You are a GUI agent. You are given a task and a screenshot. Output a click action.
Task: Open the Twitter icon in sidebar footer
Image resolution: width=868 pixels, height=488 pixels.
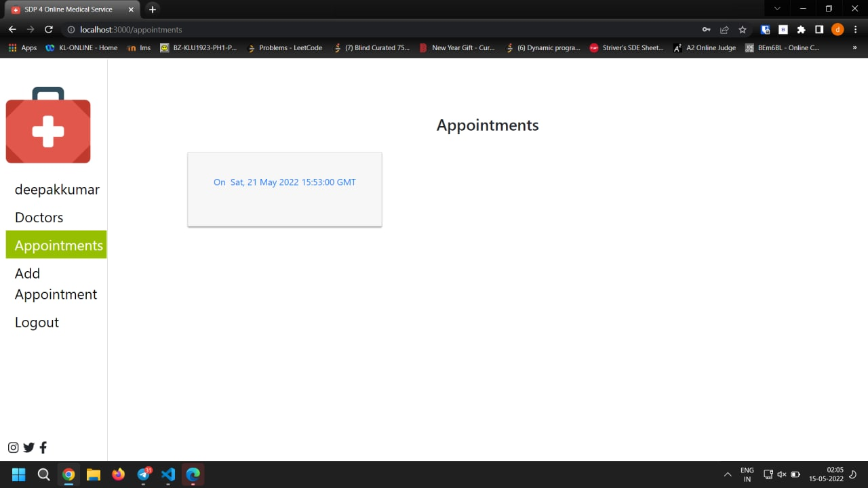click(x=28, y=447)
